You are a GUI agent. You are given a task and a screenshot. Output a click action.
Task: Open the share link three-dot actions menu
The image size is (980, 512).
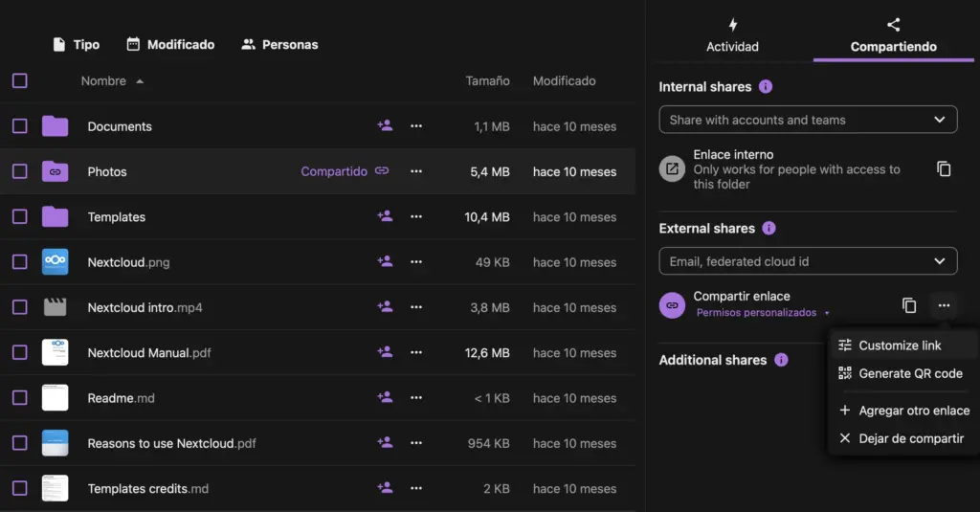coord(944,305)
